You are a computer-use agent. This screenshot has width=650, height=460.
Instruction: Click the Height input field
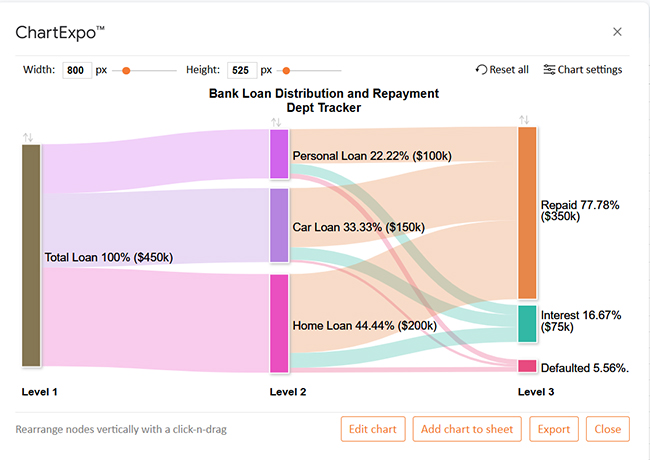tap(242, 70)
